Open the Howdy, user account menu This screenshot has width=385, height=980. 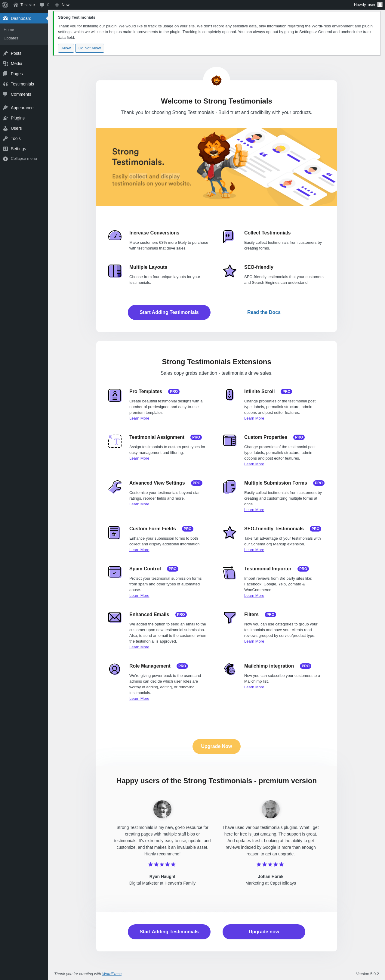(364, 5)
